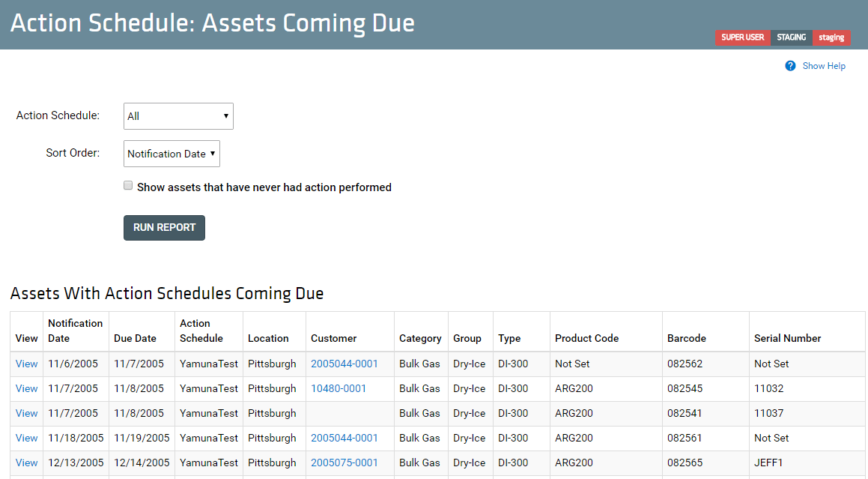Viewport: 868px width, 479px height.
Task: Click serial number JEFF1
Action: pyautogui.click(x=768, y=463)
